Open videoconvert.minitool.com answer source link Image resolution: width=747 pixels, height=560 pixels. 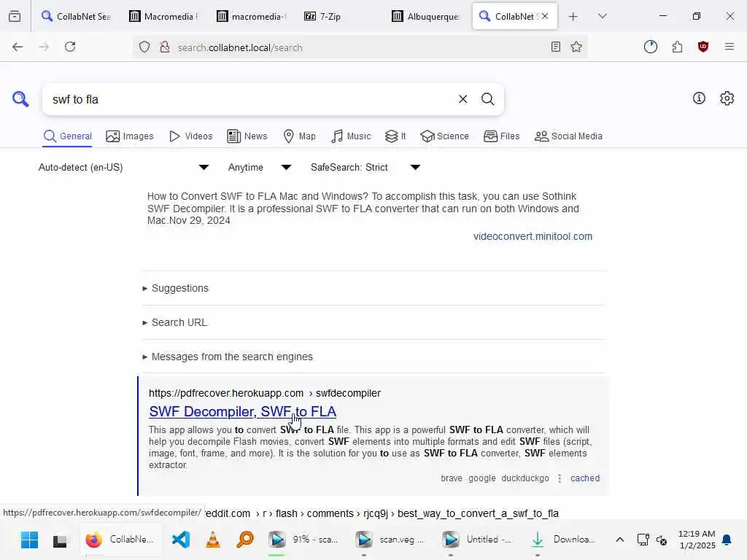pyautogui.click(x=533, y=236)
